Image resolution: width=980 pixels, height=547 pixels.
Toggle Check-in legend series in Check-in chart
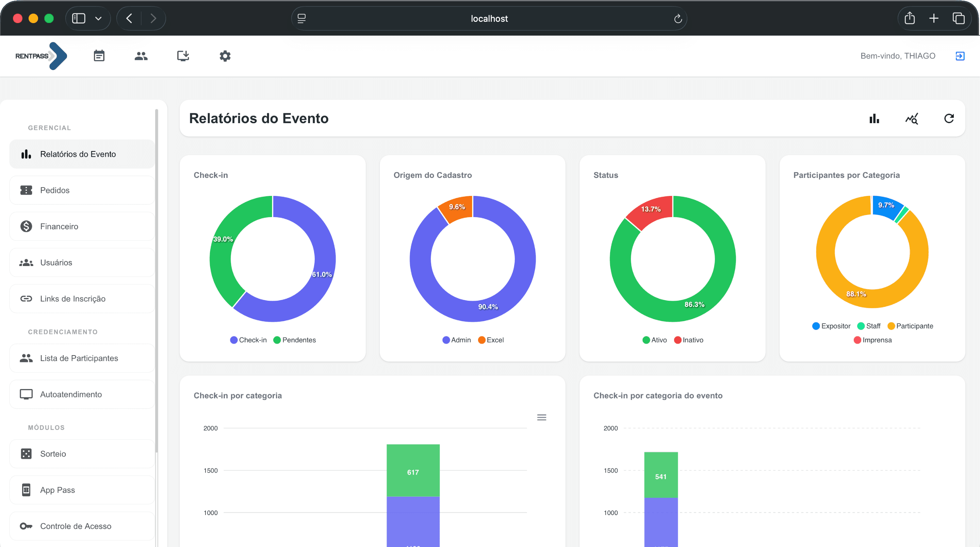coord(248,340)
